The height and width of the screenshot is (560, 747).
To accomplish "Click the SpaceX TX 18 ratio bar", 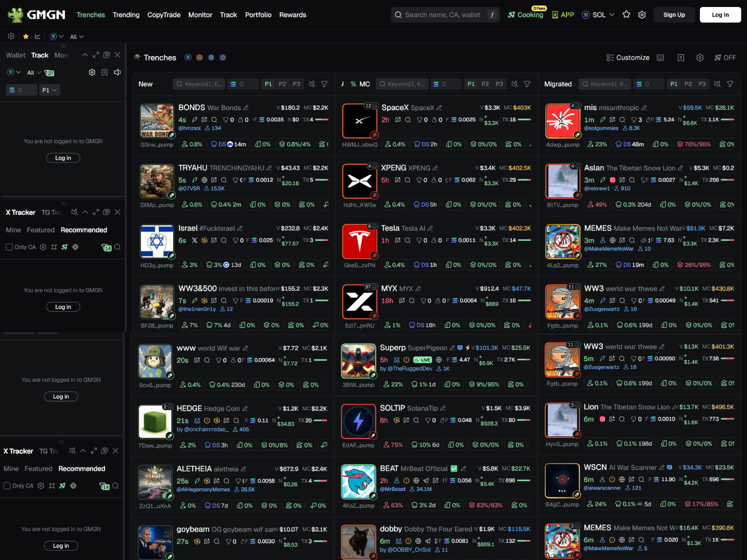I will point(524,120).
